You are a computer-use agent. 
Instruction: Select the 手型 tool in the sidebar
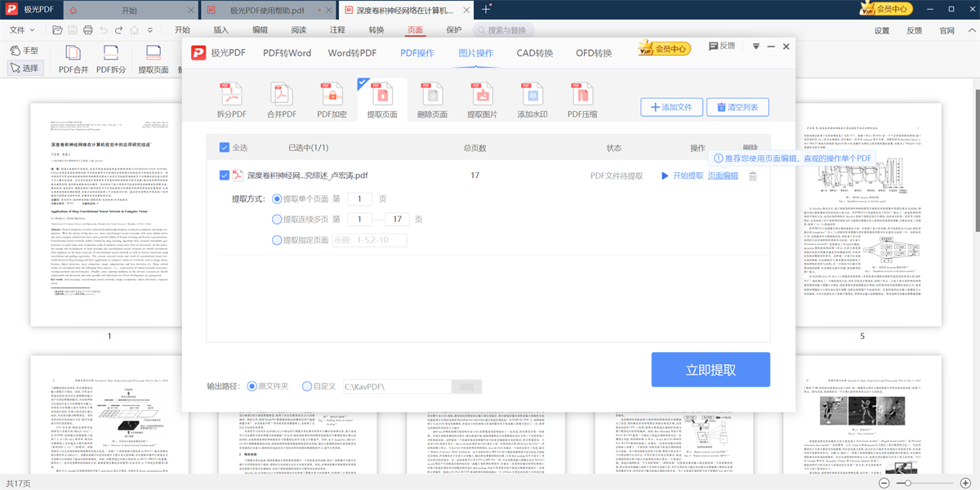tap(23, 51)
